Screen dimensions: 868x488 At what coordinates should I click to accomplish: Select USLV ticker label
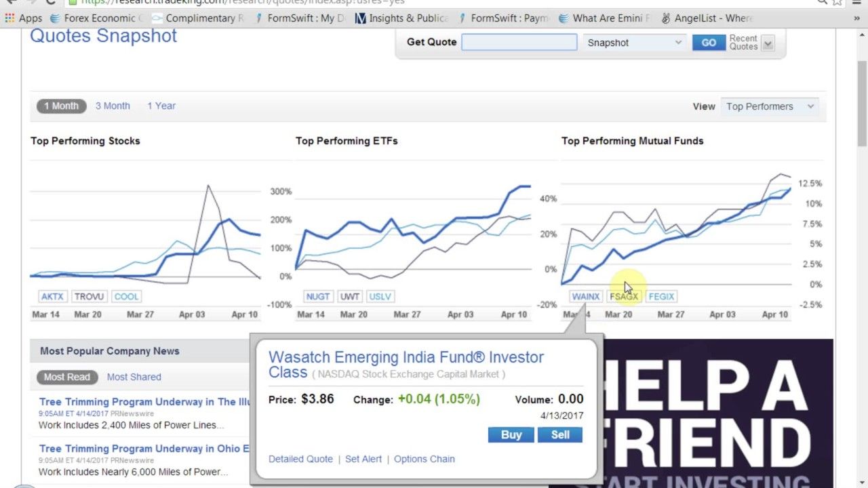point(380,296)
